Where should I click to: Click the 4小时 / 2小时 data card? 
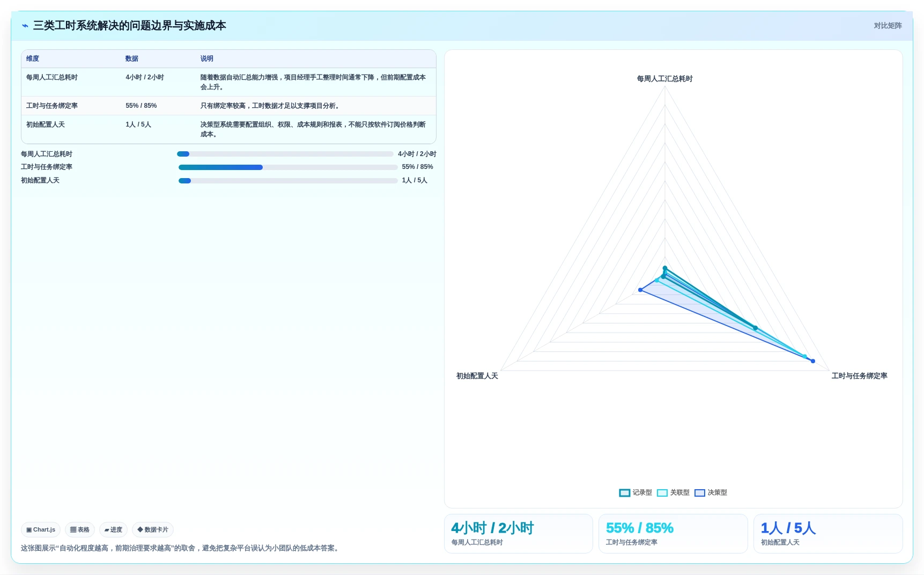click(x=519, y=534)
